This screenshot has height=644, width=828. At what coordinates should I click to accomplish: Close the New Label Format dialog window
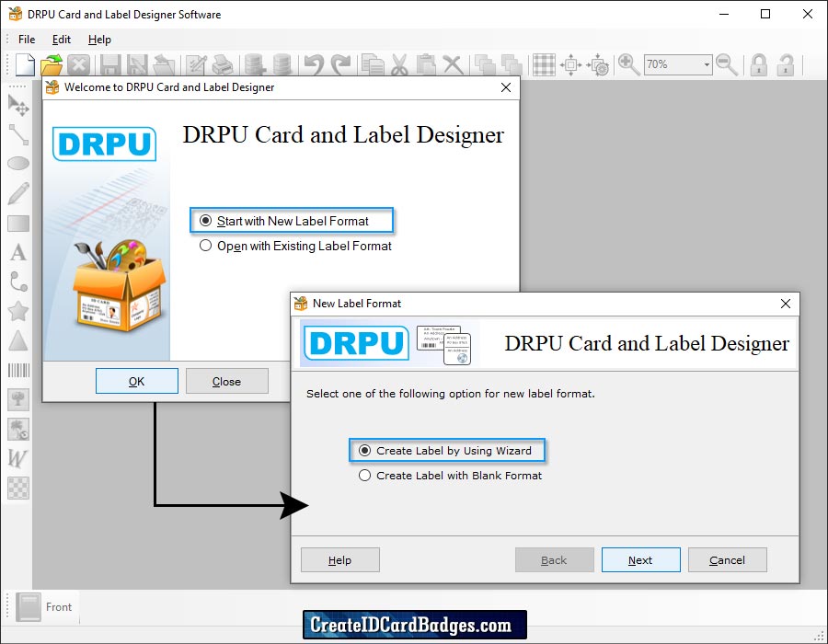[x=786, y=304]
